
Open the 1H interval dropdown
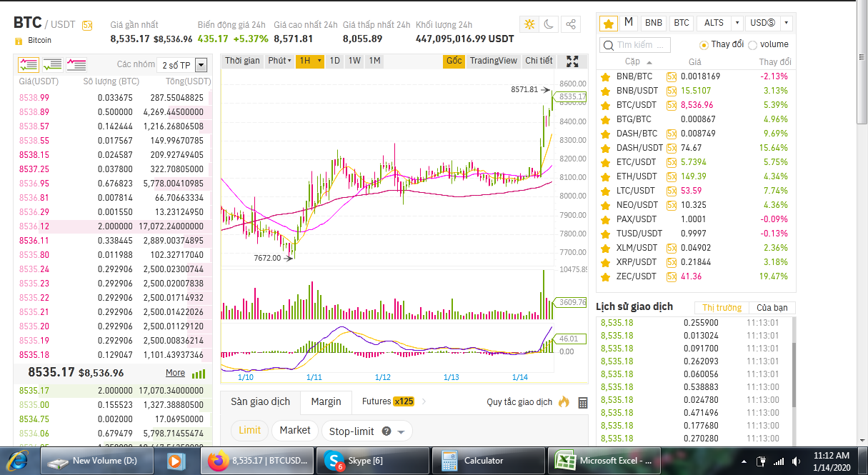click(310, 61)
